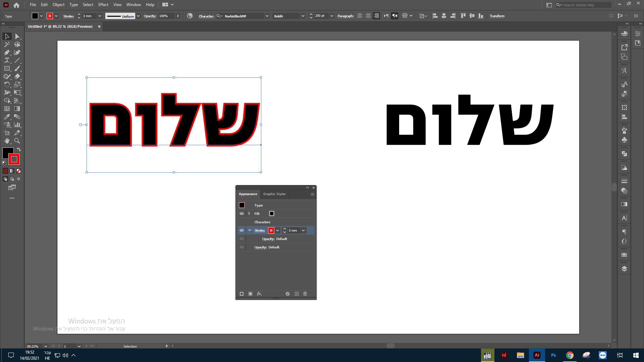Viewport: 644px width, 362px height.
Task: Open the Effect menu
Action: [103, 5]
